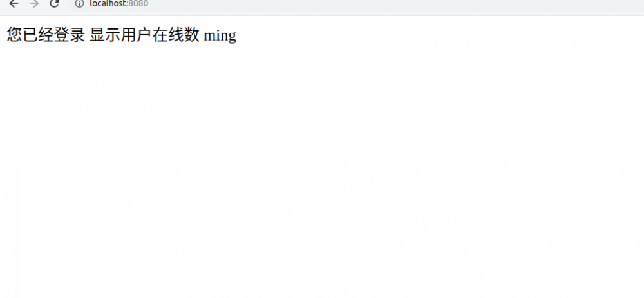The width and height of the screenshot is (644, 298).
Task: Click the port number 8080 in the URL
Action: tap(138, 4)
